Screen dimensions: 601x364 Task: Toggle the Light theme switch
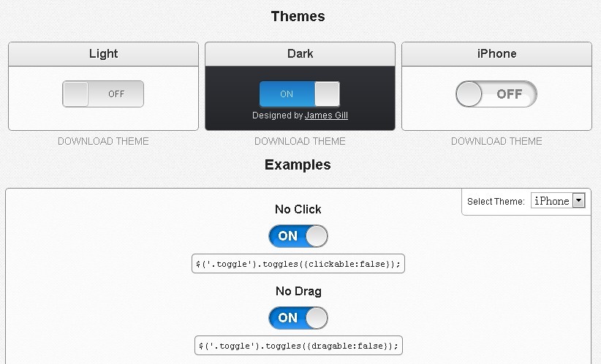click(103, 94)
